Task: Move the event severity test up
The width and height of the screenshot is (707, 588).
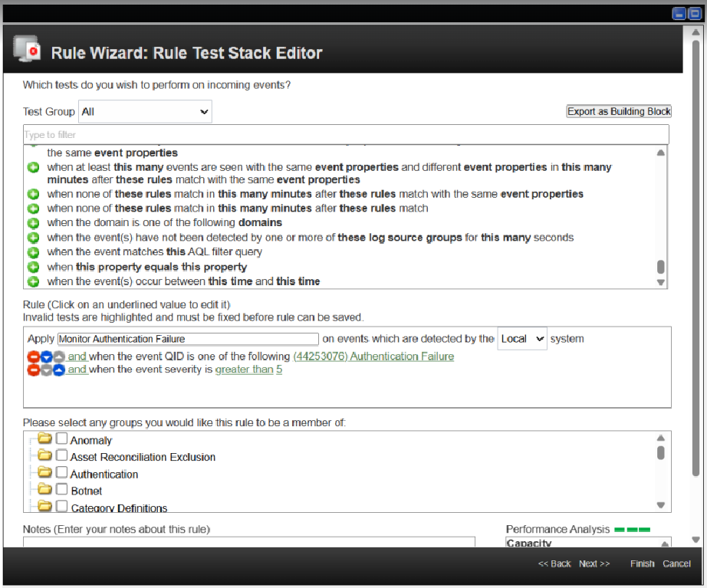Action: tap(58, 370)
